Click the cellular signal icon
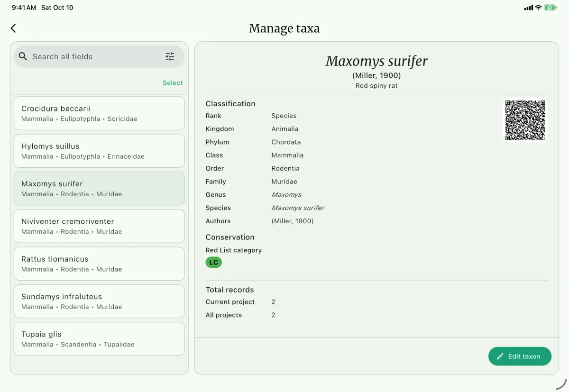This screenshot has height=392, width=569. point(528,8)
